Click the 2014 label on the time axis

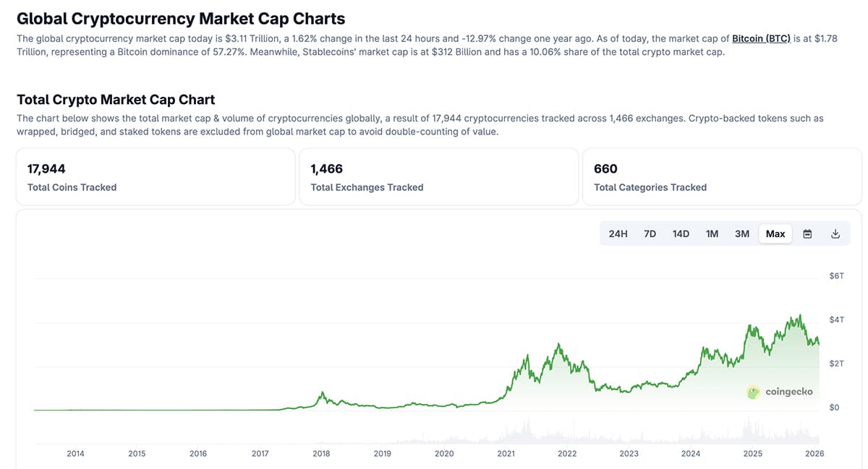click(75, 454)
